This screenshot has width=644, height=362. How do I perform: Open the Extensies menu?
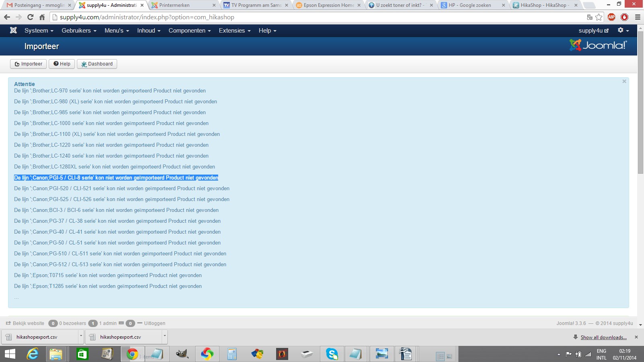(235, 31)
